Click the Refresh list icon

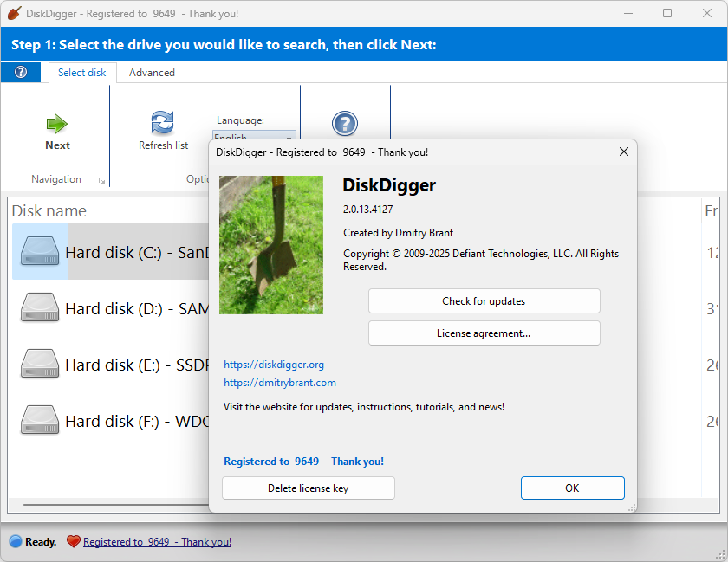pos(163,122)
